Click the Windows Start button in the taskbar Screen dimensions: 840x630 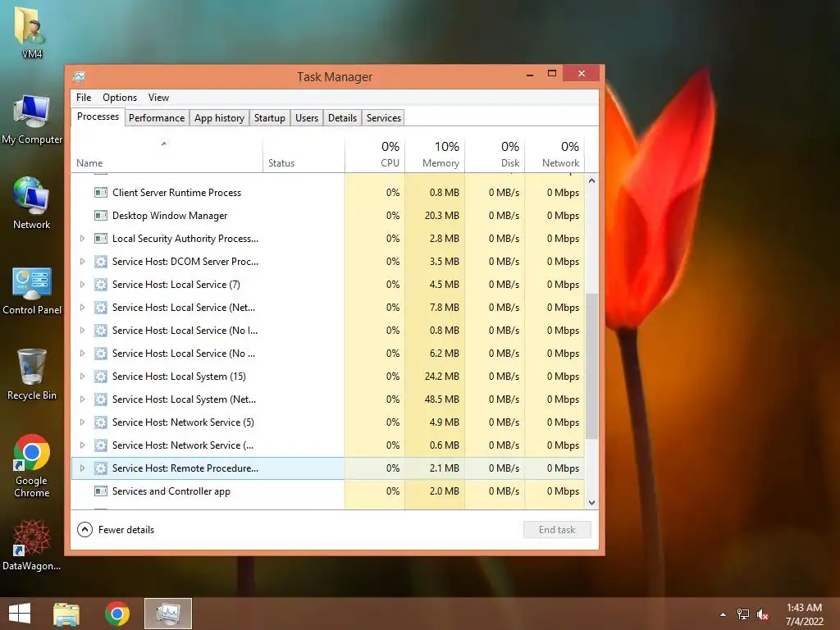point(20,614)
